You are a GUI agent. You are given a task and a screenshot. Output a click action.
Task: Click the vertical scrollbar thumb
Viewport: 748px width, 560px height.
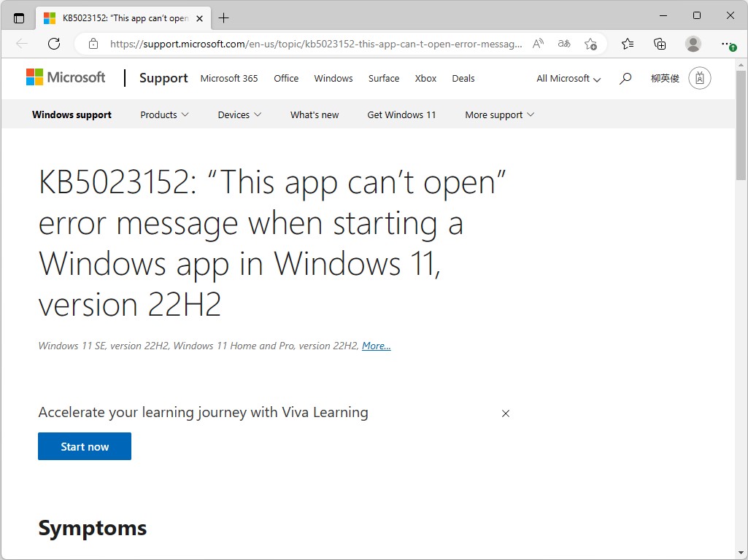pos(741,125)
